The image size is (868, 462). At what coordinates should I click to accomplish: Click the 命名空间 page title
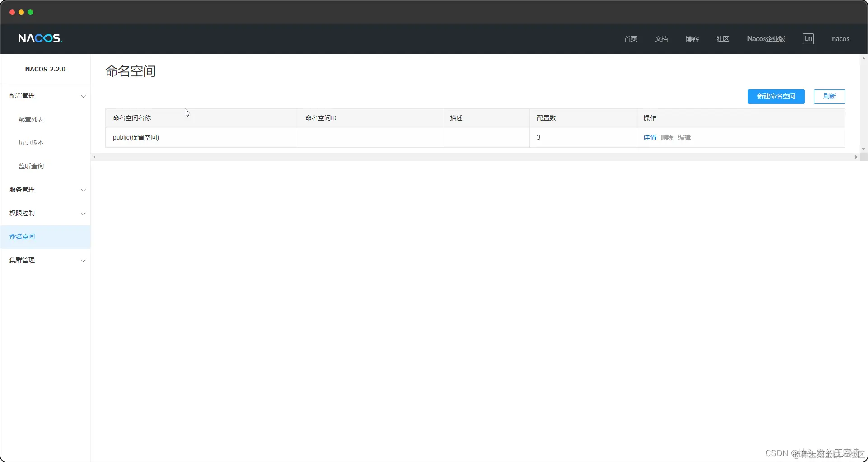(131, 71)
